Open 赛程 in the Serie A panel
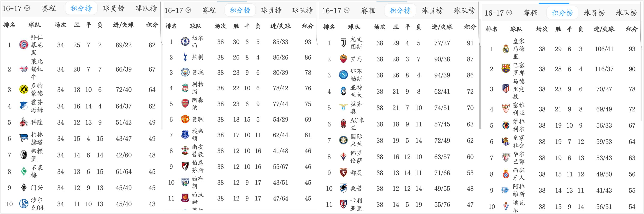This screenshot has height=214, width=644. coord(368,10)
